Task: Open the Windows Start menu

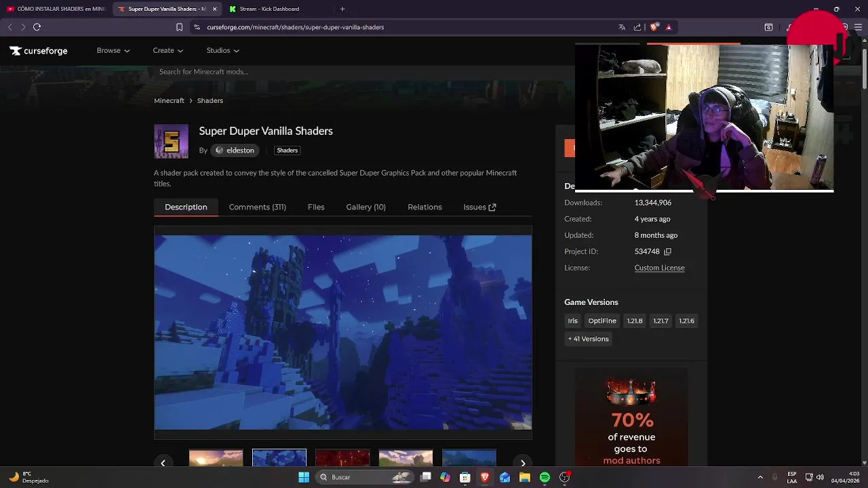Action: tap(304, 477)
